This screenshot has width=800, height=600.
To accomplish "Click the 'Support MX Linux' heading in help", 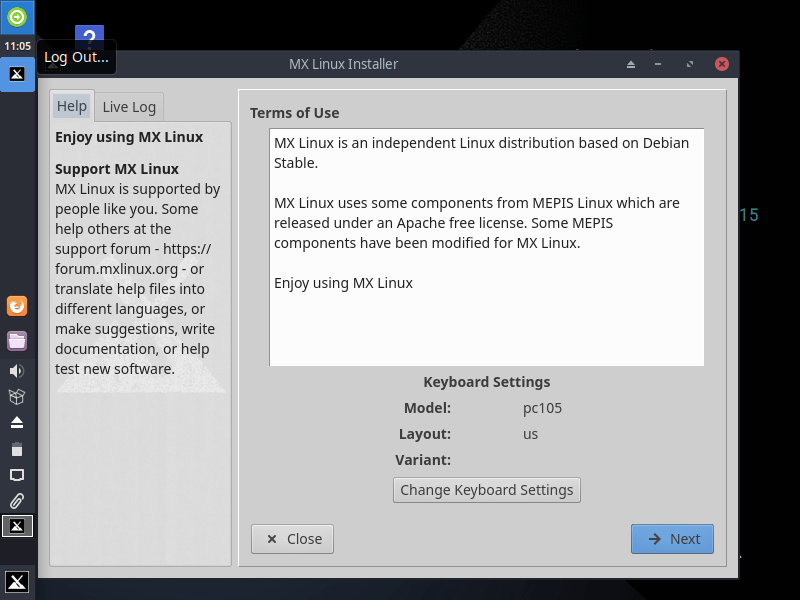I will click(117, 169).
